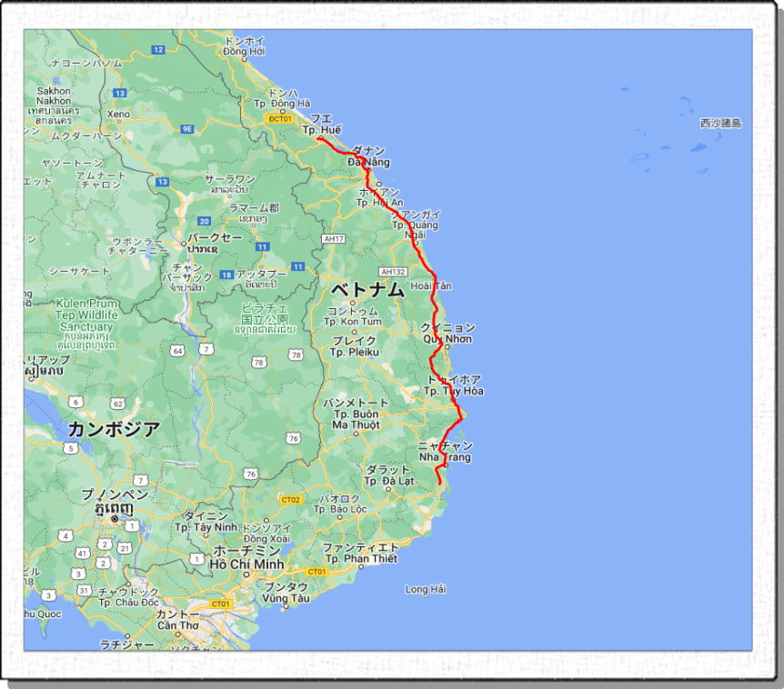Select the ムクダーハーン label

click(x=86, y=135)
